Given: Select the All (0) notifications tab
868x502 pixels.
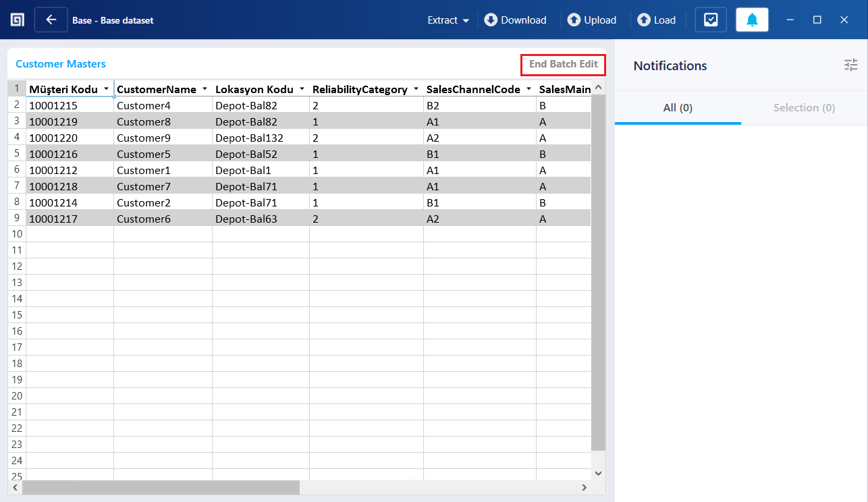Looking at the screenshot, I should [x=677, y=107].
